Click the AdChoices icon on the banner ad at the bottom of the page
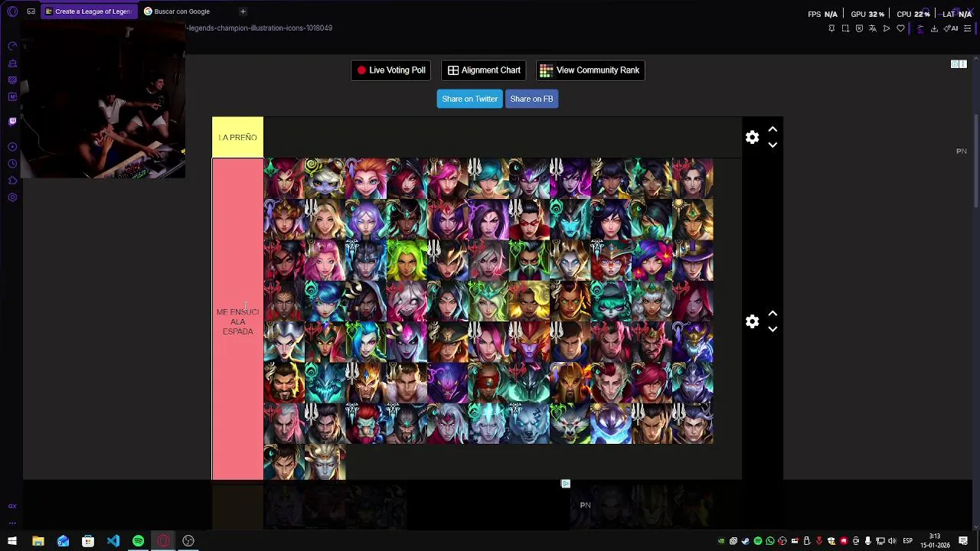 coord(566,484)
